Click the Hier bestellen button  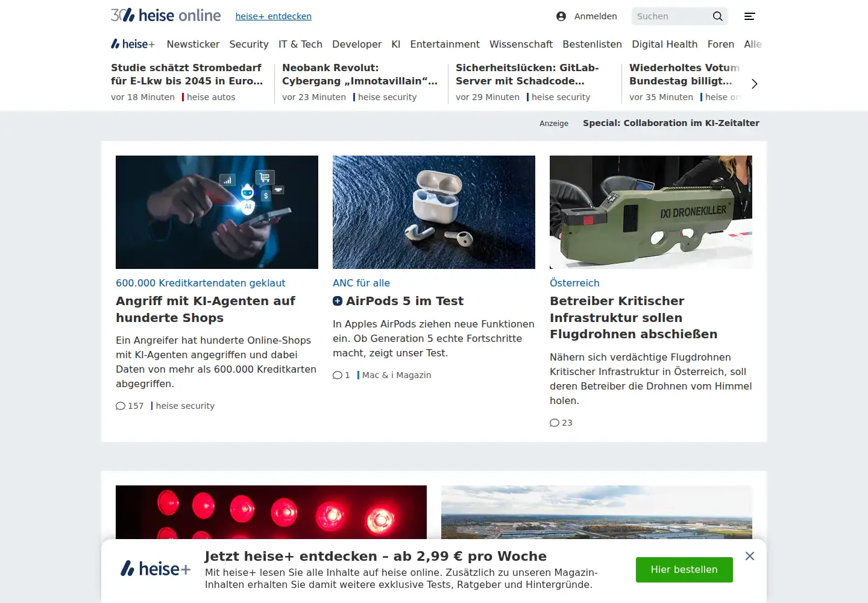pos(684,570)
